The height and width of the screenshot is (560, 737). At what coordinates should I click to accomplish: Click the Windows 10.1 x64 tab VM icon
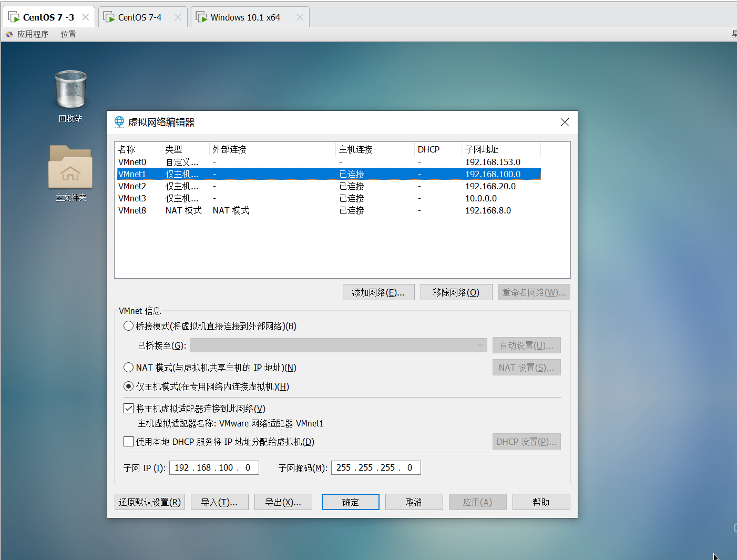[x=202, y=17]
